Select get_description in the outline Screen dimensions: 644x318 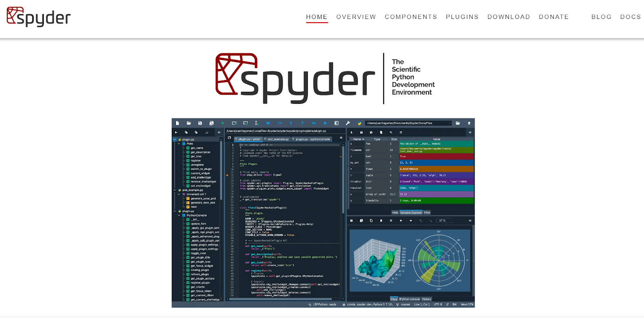(x=200, y=152)
